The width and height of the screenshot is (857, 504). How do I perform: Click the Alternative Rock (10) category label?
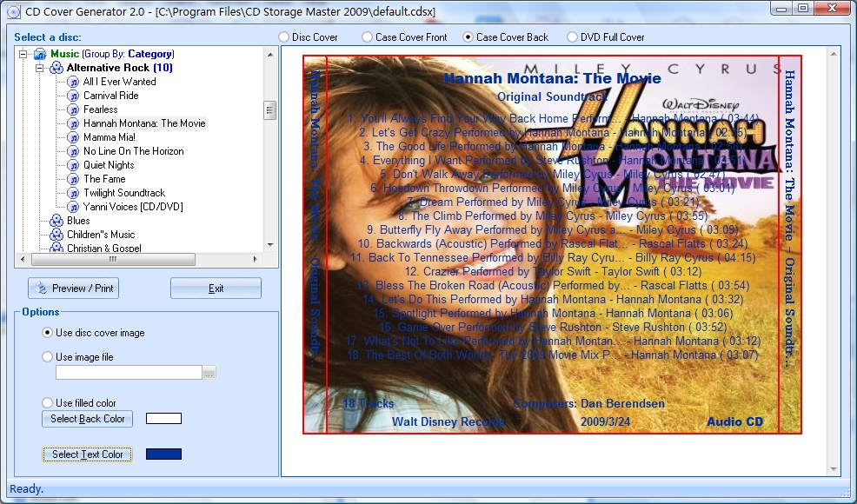[x=120, y=68]
